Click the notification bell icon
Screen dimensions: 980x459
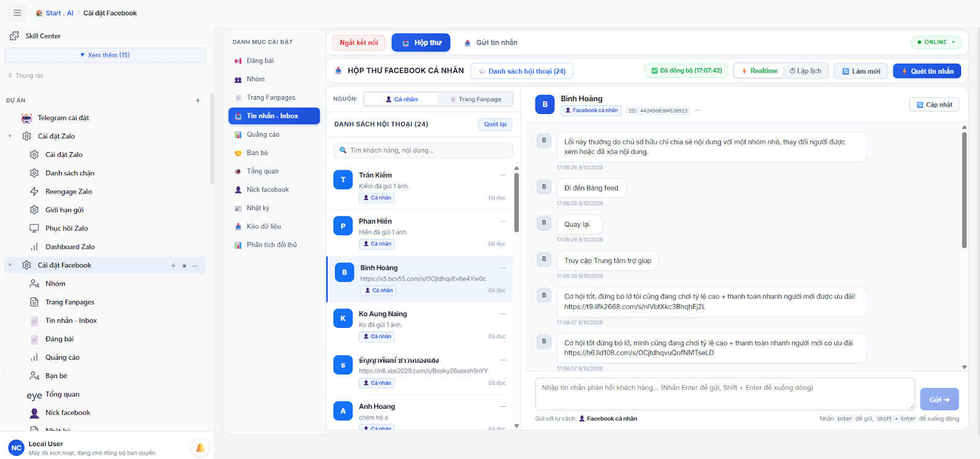tap(200, 448)
